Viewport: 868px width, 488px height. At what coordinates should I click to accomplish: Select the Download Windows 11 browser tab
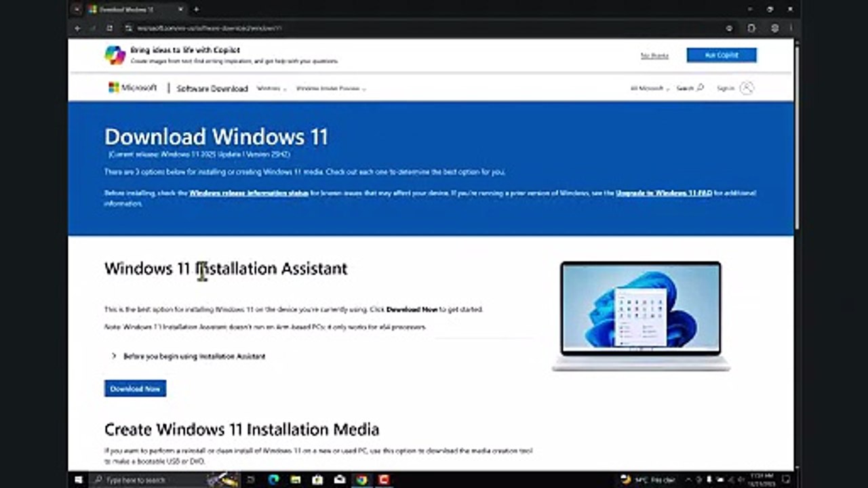(x=136, y=9)
